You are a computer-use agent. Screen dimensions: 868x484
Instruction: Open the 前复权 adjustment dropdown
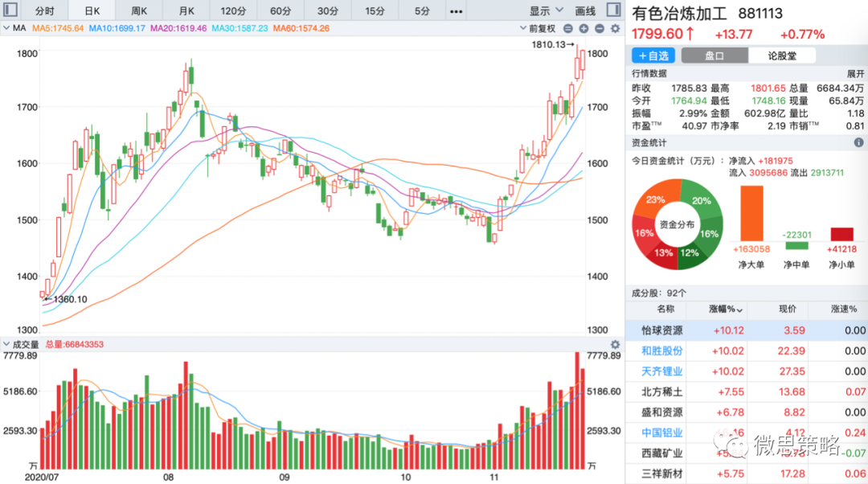[542, 28]
